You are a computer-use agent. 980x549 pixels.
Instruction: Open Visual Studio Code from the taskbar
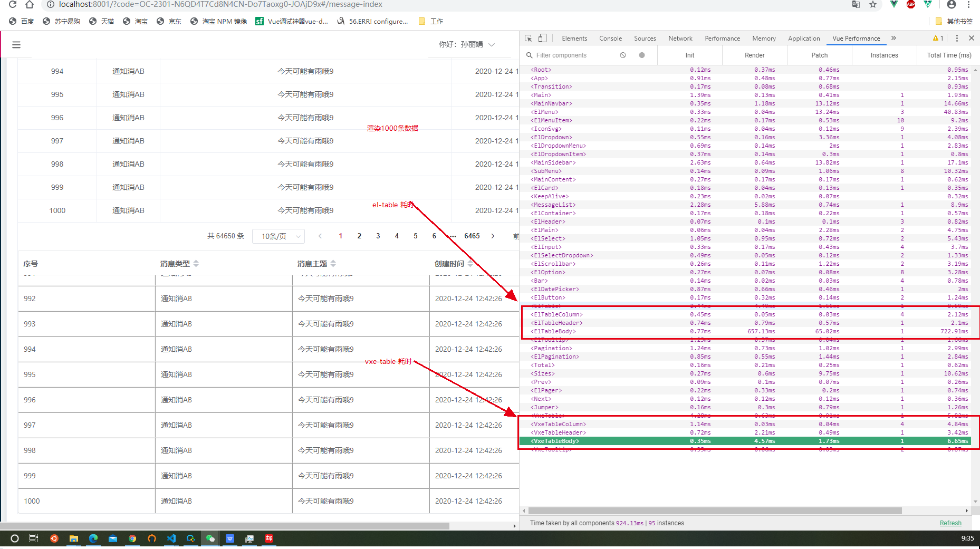coord(171,538)
